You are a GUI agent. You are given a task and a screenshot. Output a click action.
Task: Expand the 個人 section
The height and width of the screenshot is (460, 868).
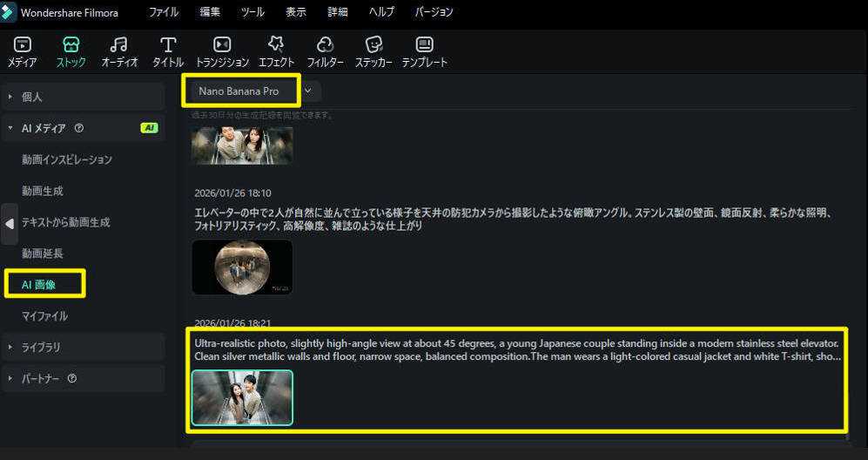coord(83,97)
